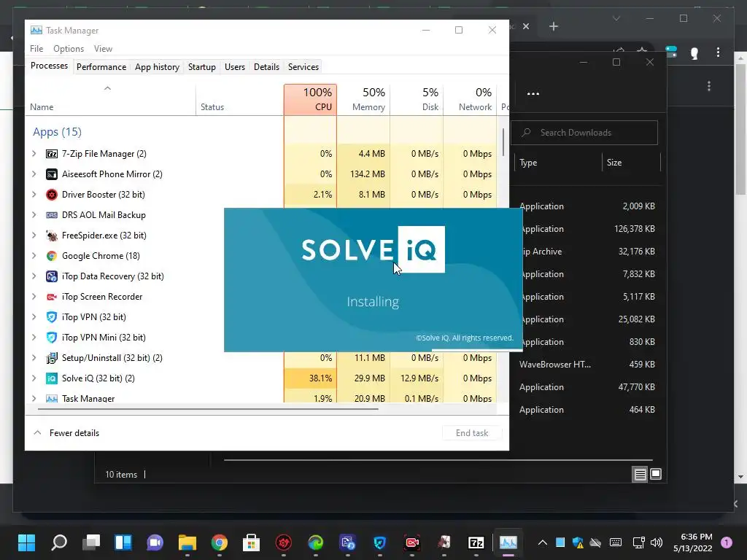Expand the Driver Booster process row
Image resolution: width=747 pixels, height=560 pixels.
pos(34,195)
